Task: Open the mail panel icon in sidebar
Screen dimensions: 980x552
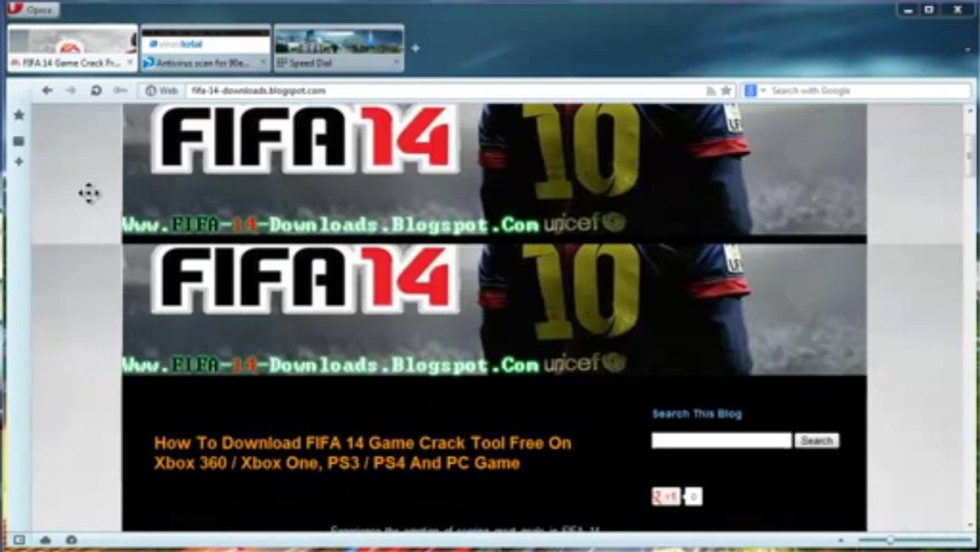Action: pyautogui.click(x=19, y=141)
